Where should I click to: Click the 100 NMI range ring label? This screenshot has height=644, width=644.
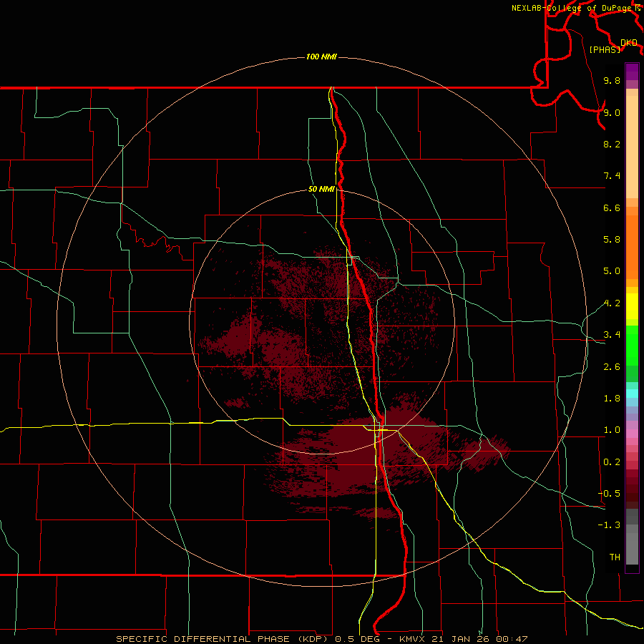[x=321, y=57]
